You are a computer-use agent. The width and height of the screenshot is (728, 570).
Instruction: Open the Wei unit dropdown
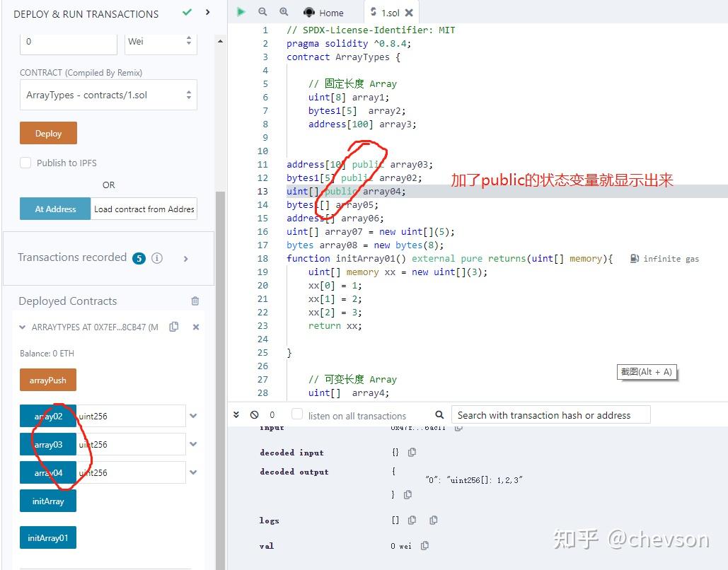(161, 42)
